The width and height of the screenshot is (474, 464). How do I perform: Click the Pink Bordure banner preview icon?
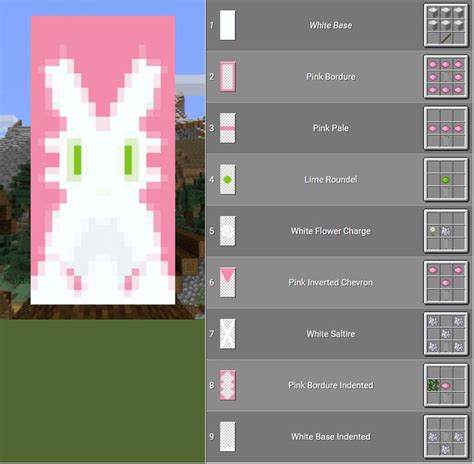(x=228, y=77)
